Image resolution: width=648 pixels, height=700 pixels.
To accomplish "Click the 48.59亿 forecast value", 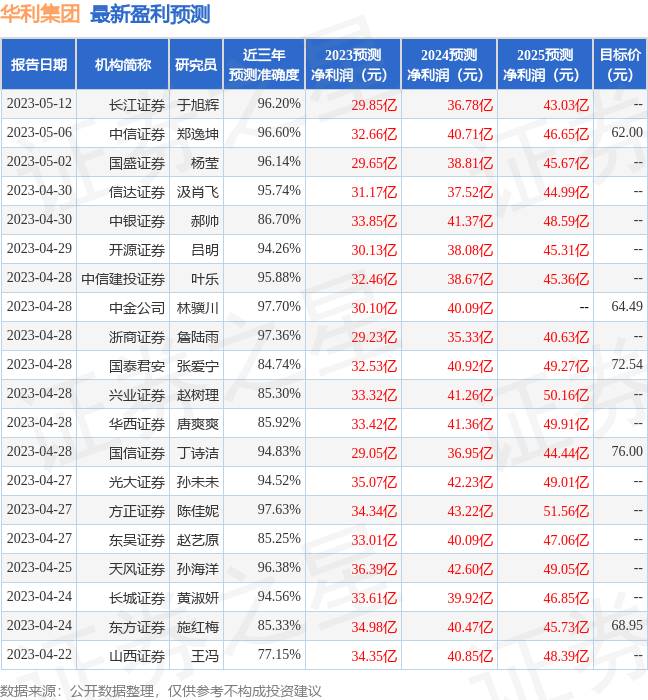I will point(566,221).
